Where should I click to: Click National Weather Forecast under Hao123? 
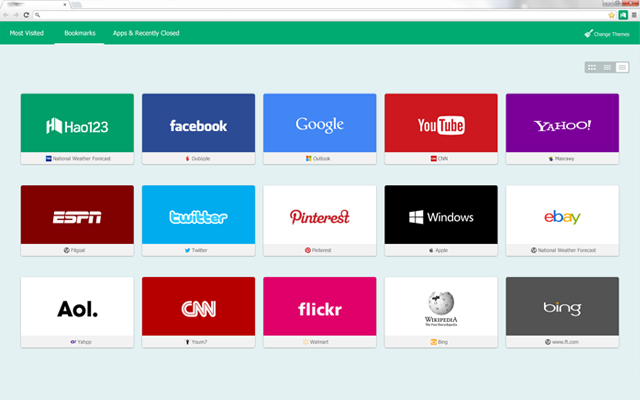tap(78, 159)
